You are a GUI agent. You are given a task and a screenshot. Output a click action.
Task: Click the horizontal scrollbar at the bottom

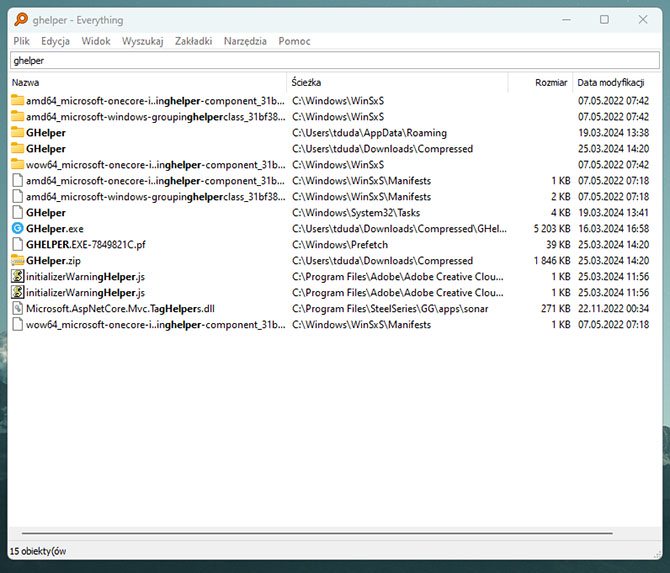[317, 533]
